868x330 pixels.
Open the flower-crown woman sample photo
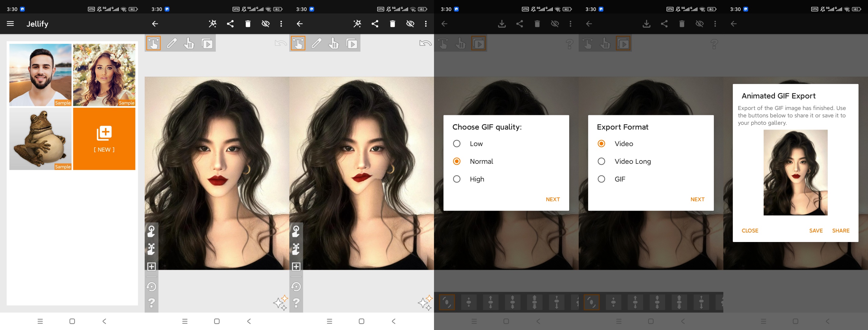coord(104,75)
